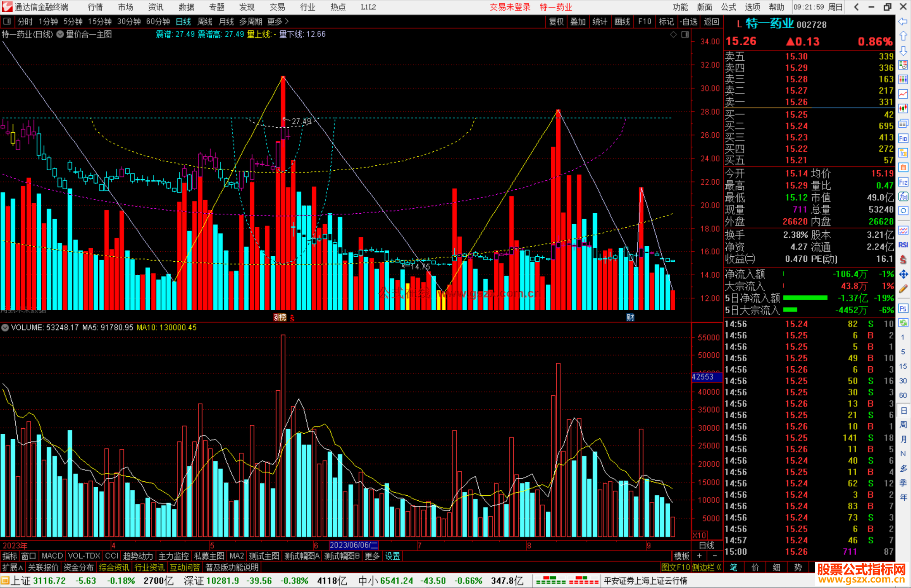This screenshot has width=911, height=588.
Task: Toggle the left panel icon beside 分时
Action: coord(7,21)
